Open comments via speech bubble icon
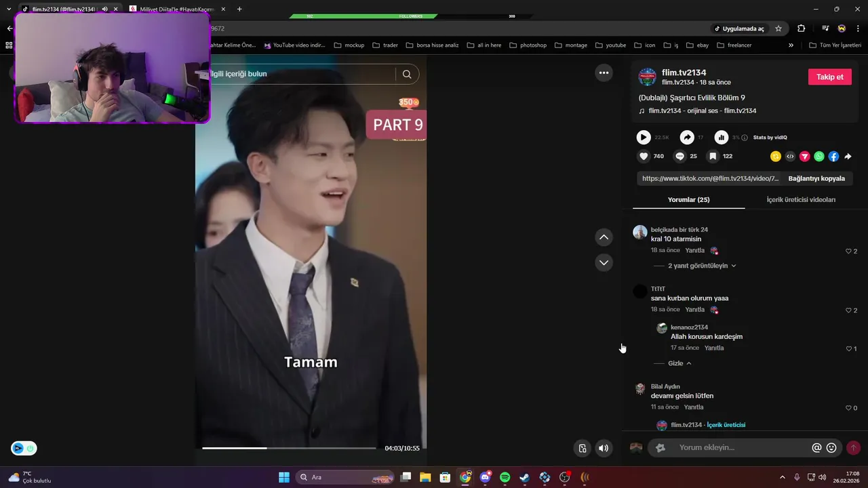 click(679, 156)
